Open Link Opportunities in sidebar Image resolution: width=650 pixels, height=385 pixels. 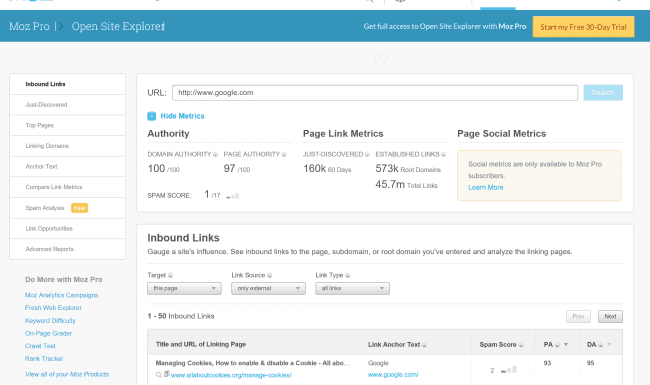click(x=68, y=229)
